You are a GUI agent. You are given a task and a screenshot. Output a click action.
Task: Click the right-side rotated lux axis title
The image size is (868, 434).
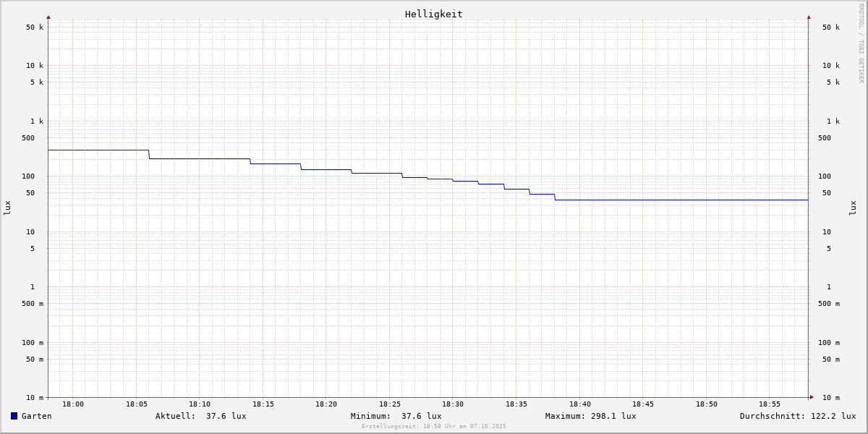coord(853,208)
